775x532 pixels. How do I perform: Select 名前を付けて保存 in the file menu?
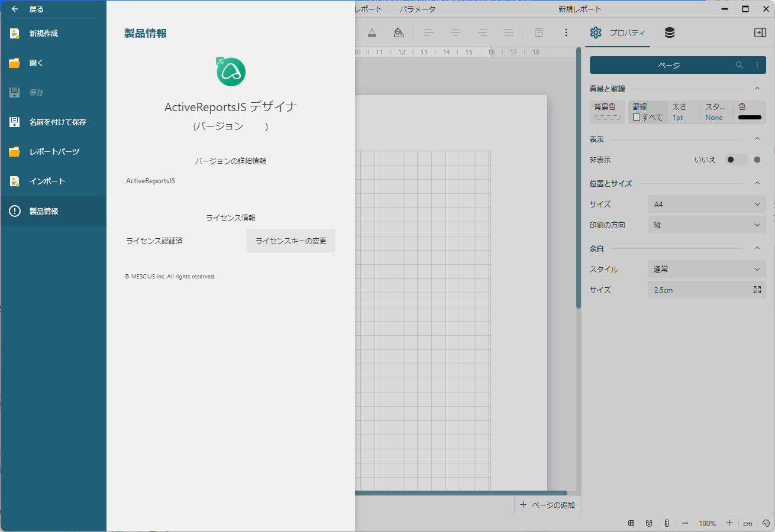[53, 122]
